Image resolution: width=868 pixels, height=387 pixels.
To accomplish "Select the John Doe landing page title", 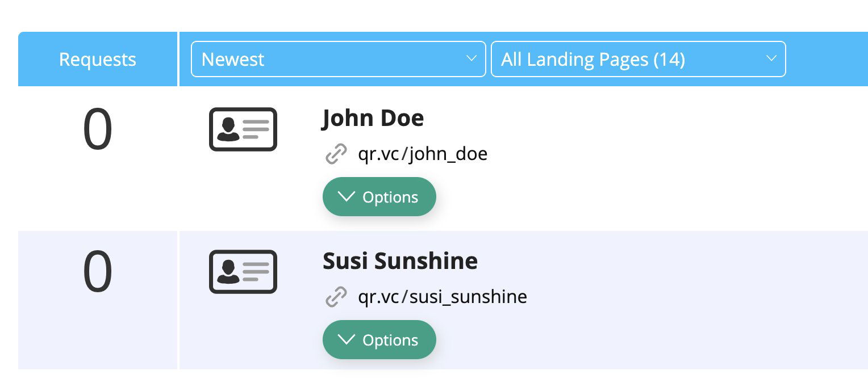I will pos(373,119).
